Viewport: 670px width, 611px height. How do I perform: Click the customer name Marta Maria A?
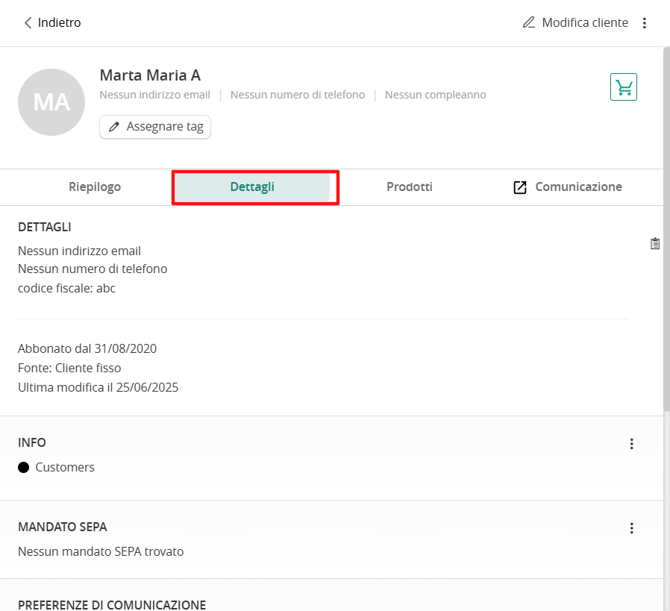click(150, 75)
